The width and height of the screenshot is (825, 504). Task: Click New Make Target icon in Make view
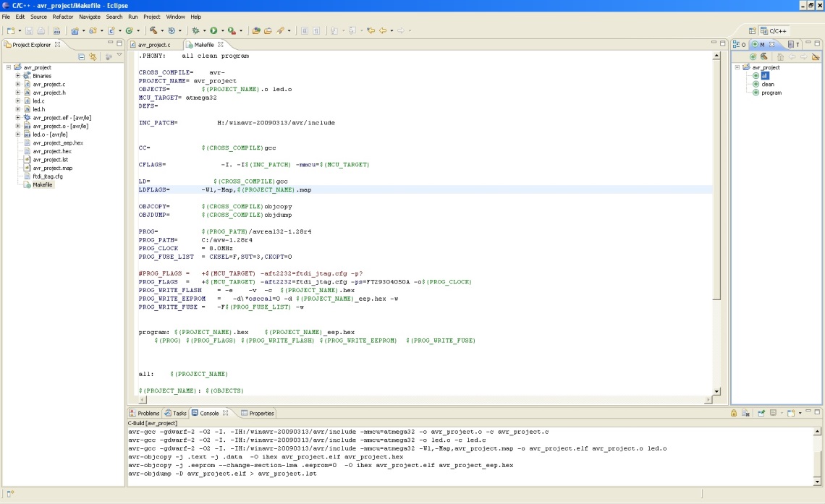[753, 56]
